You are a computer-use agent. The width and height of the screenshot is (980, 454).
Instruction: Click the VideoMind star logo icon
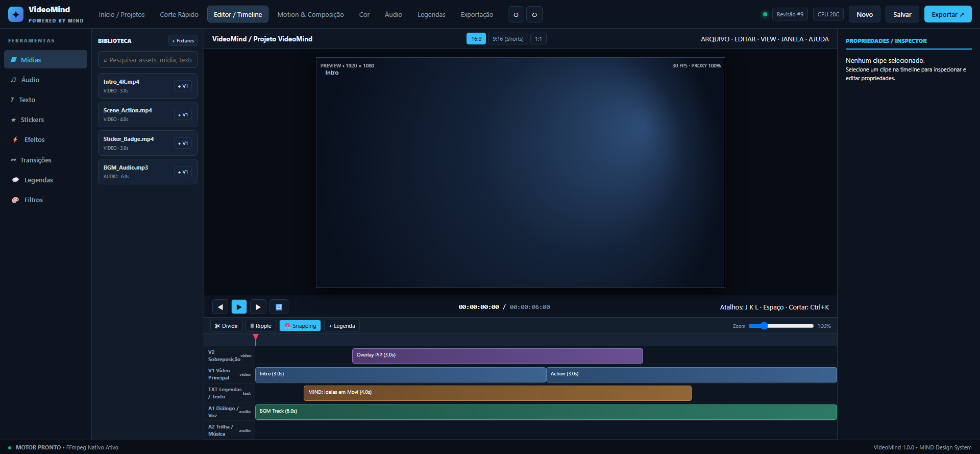coord(16,14)
